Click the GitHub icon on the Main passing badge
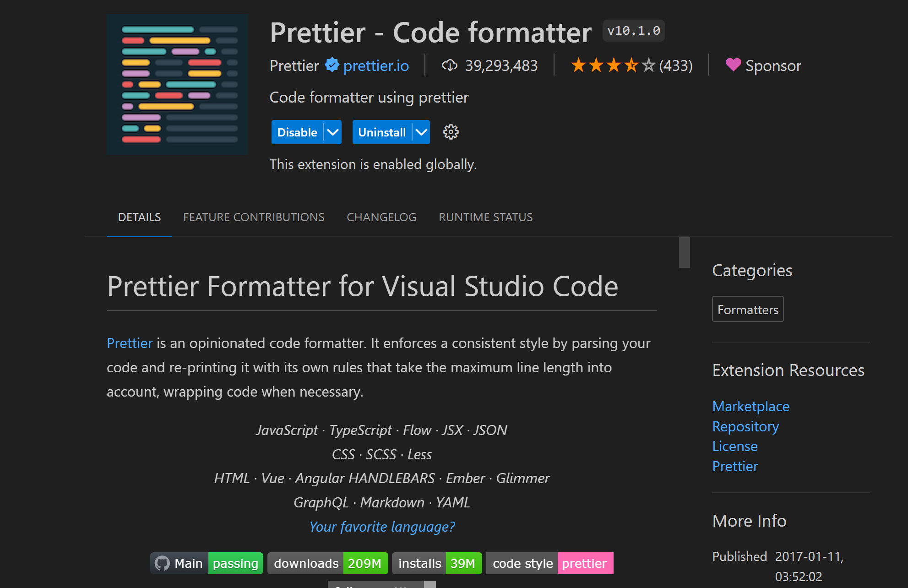908x588 pixels. pyautogui.click(x=163, y=563)
